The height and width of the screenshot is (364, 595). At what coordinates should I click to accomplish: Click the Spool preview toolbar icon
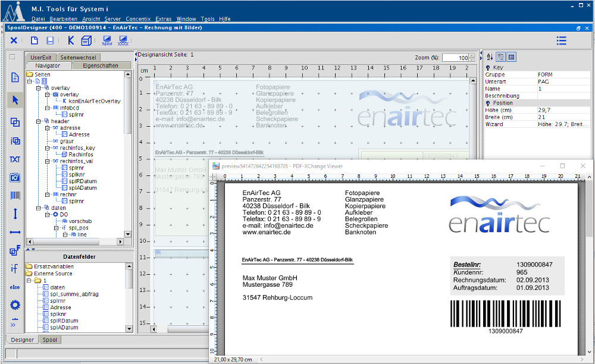pyautogui.click(x=107, y=40)
